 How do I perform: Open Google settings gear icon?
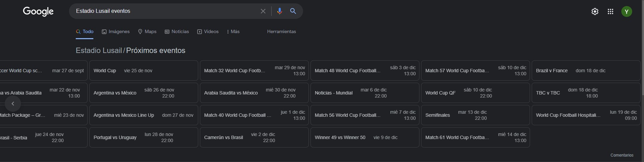(595, 11)
